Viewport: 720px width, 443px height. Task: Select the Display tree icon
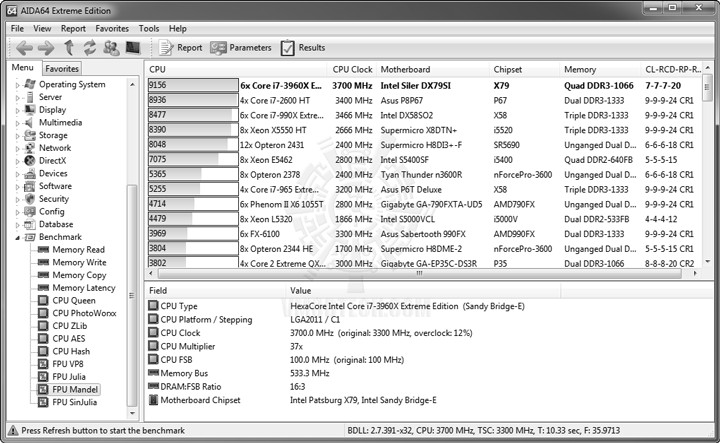coord(30,110)
